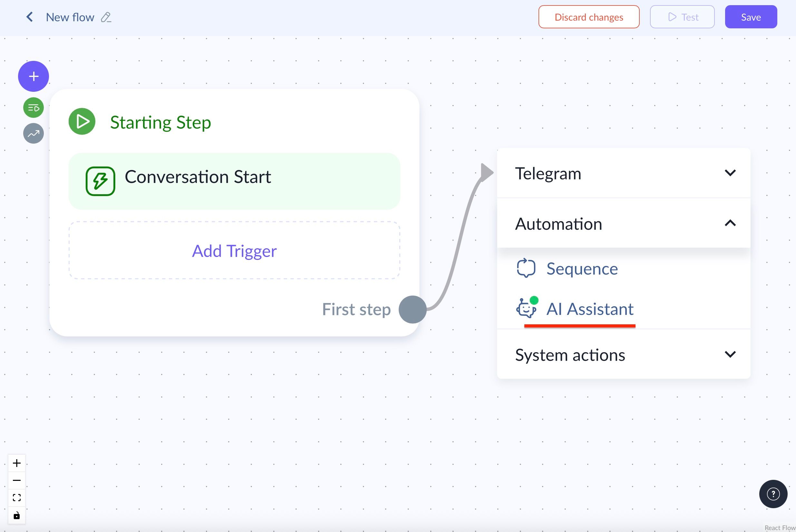The height and width of the screenshot is (532, 796).
Task: Click the help question mark button
Action: pyautogui.click(x=773, y=494)
